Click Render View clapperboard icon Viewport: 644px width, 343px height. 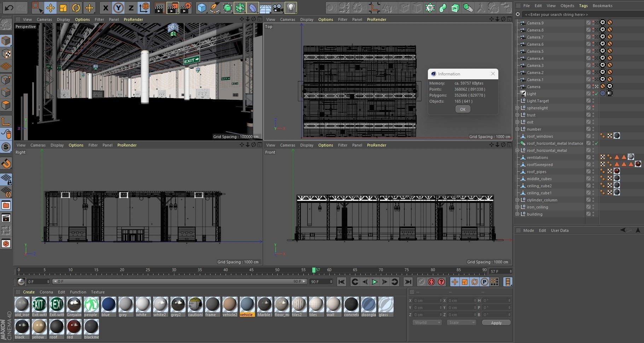pyautogui.click(x=159, y=7)
